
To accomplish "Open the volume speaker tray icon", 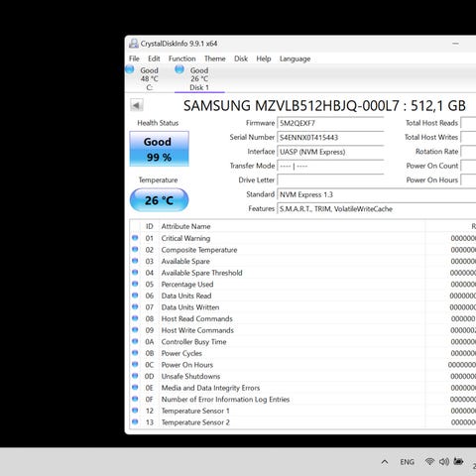I will click(x=443, y=461).
